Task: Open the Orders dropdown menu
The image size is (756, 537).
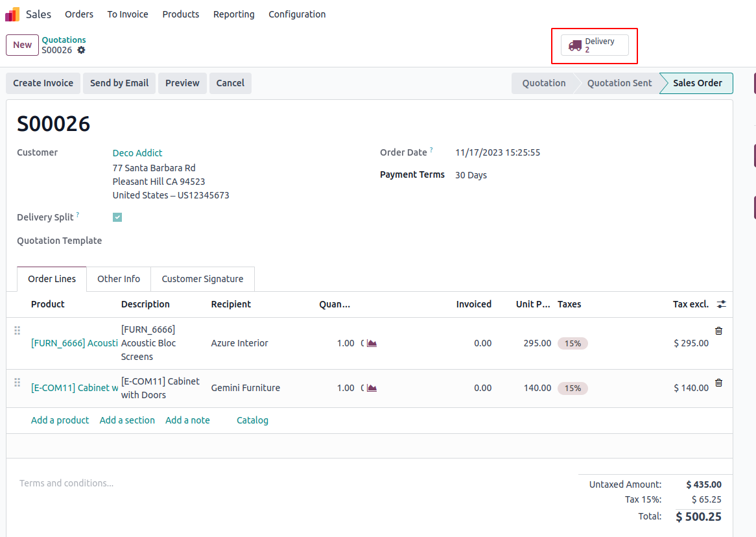Action: tap(79, 14)
